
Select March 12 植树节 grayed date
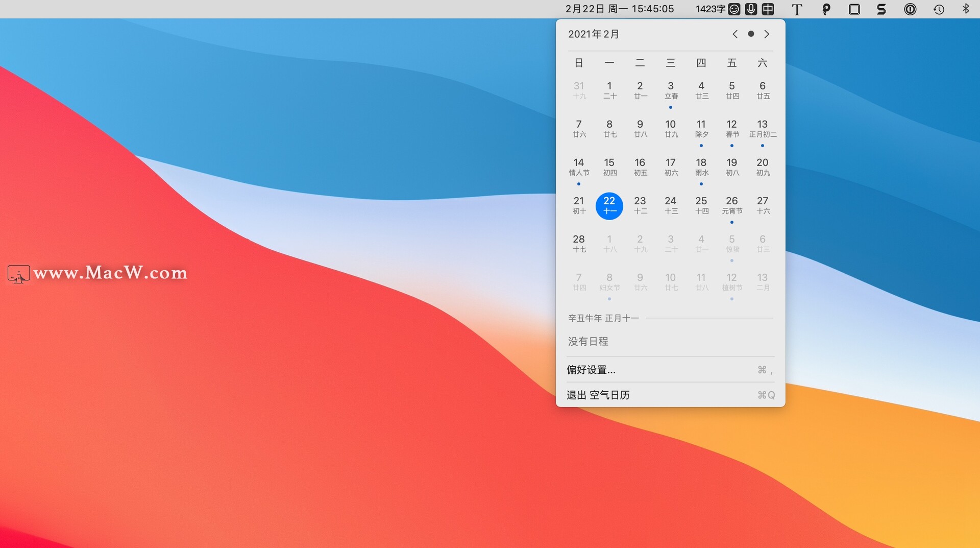[x=732, y=283]
